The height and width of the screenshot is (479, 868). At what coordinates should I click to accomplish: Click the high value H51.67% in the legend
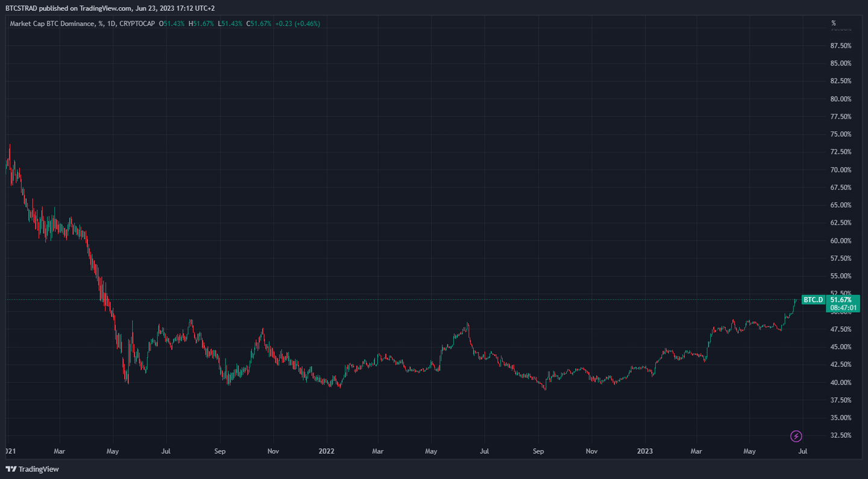point(201,23)
